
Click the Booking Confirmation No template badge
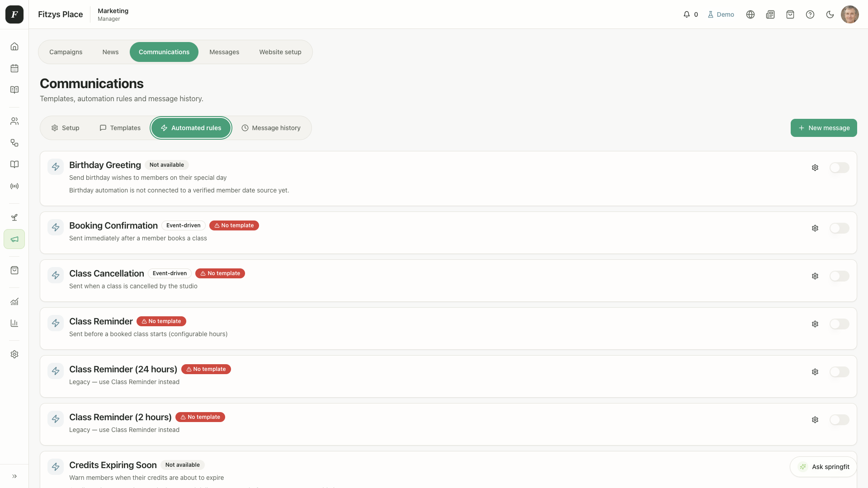pyautogui.click(x=234, y=225)
